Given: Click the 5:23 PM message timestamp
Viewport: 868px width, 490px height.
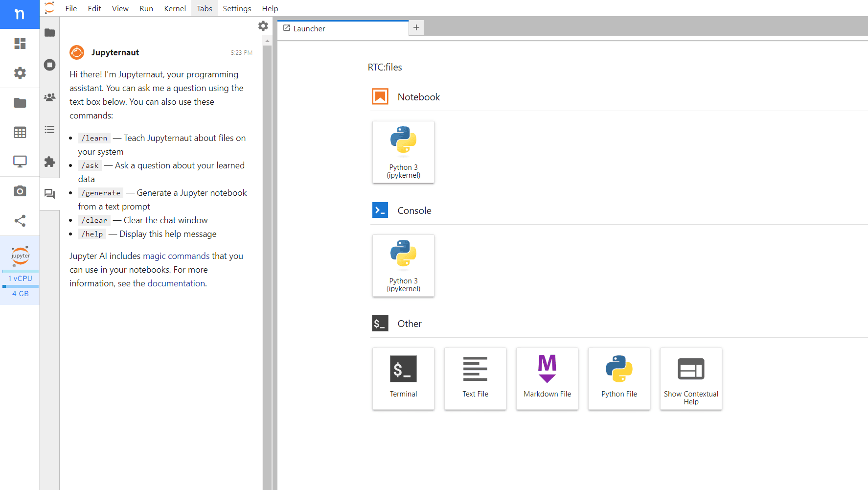Looking at the screenshot, I should 242,52.
